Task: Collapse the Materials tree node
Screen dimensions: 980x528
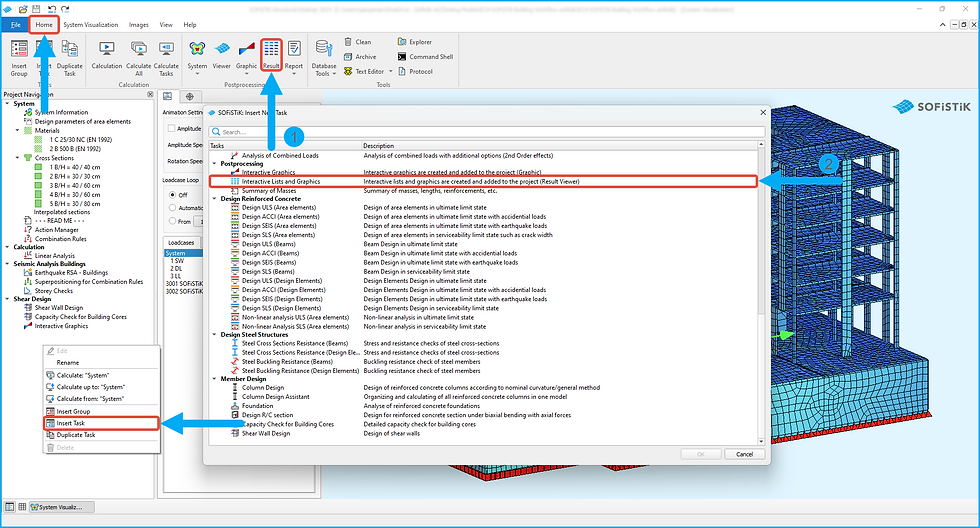Action: (x=18, y=131)
